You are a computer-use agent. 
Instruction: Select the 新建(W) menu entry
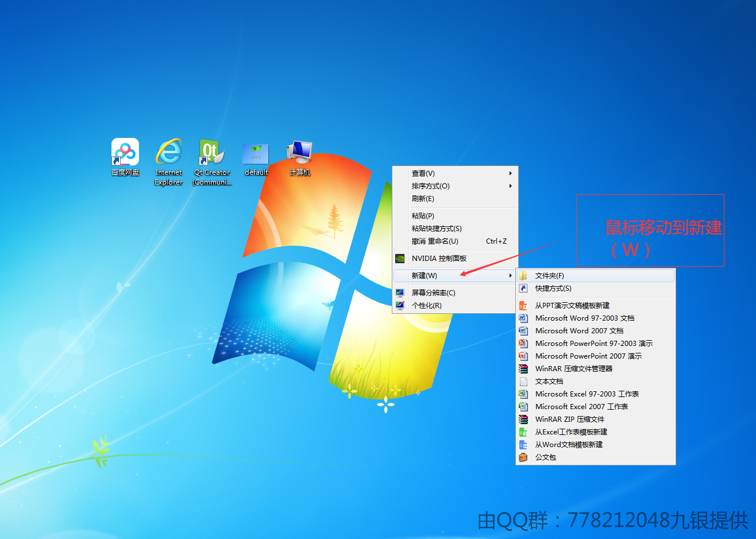pos(455,276)
